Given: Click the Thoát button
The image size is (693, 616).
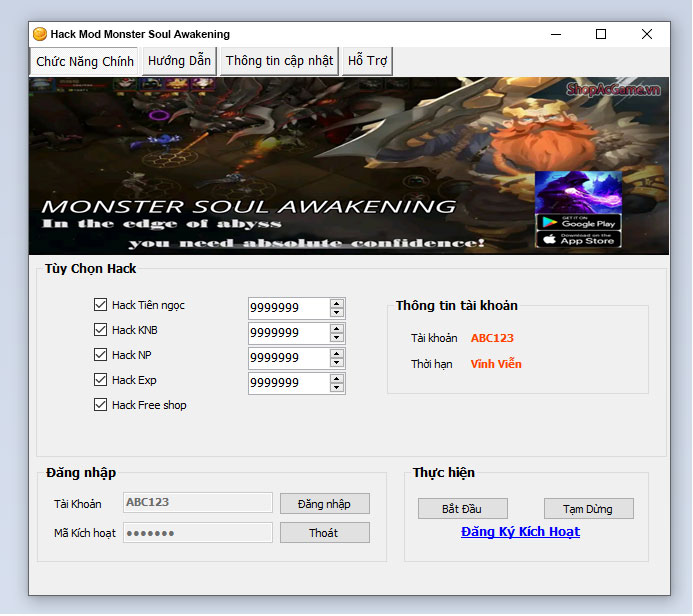Looking at the screenshot, I should 325,533.
